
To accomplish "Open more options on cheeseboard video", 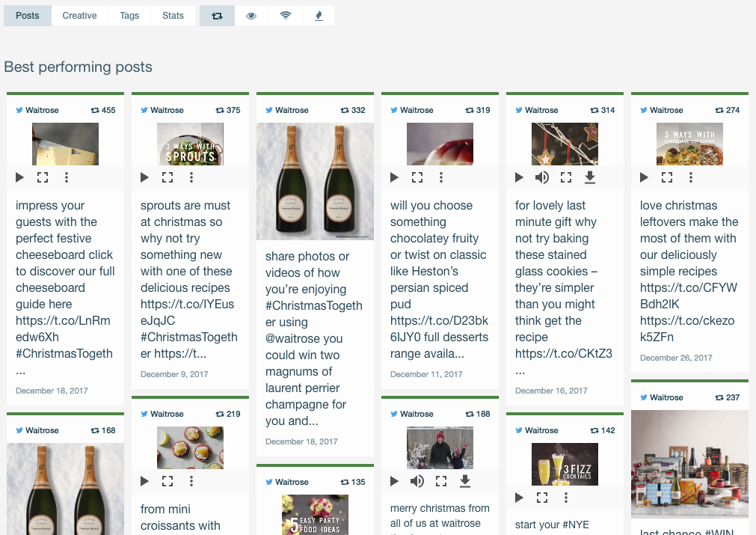I will (x=67, y=177).
